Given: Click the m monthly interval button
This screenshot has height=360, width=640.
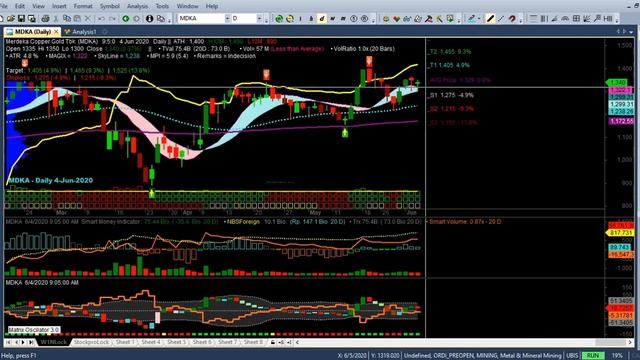Looking at the screenshot, I should [343, 18].
